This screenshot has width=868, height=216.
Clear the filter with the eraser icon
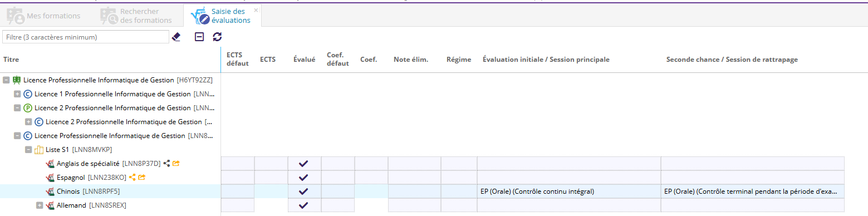pos(176,37)
